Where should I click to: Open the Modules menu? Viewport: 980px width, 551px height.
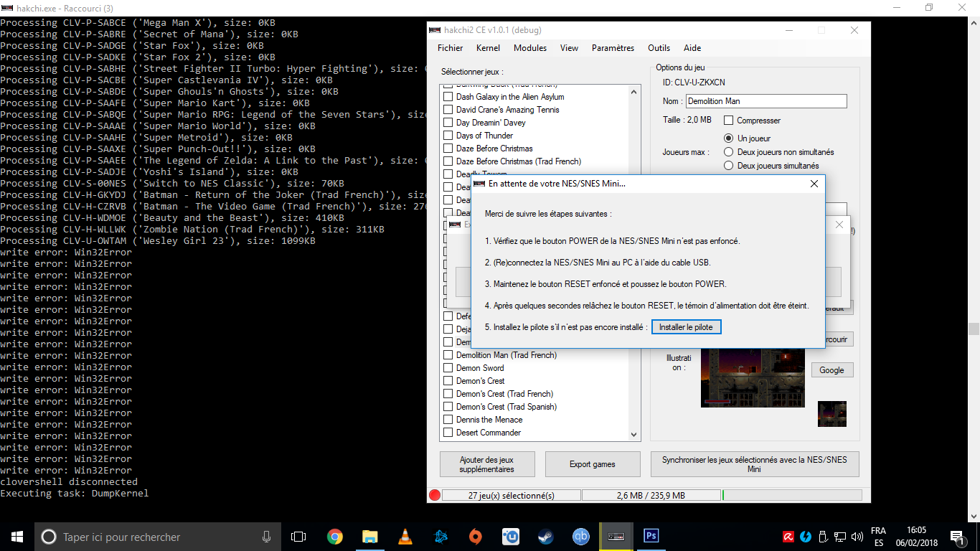[530, 48]
